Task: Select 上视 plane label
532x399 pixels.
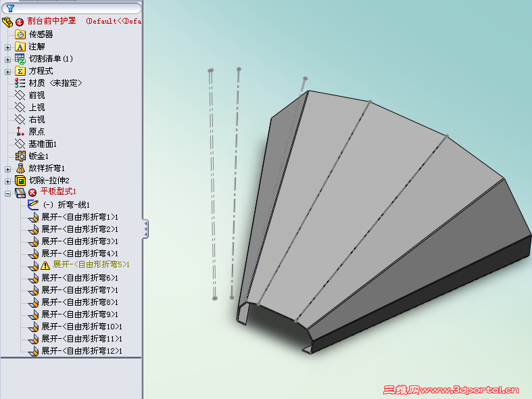Action: [x=37, y=108]
